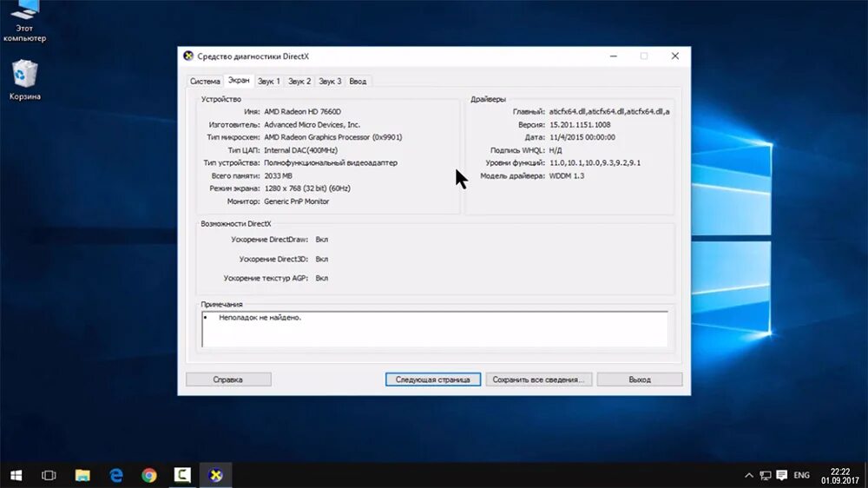The image size is (868, 488).
Task: Open the Action Center notifications icon
Action: [782, 475]
